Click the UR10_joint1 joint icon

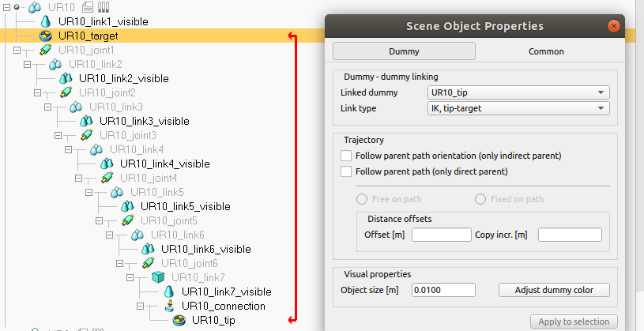(x=47, y=50)
